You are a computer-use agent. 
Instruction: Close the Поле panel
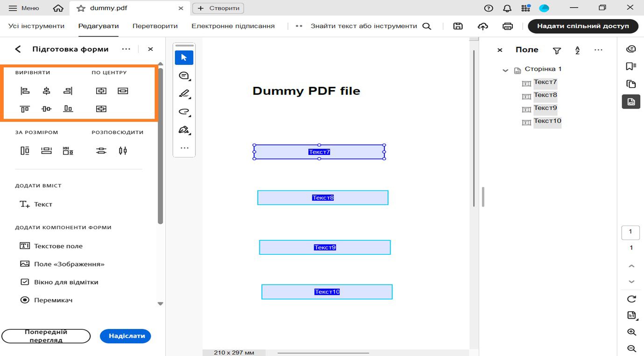coord(500,50)
